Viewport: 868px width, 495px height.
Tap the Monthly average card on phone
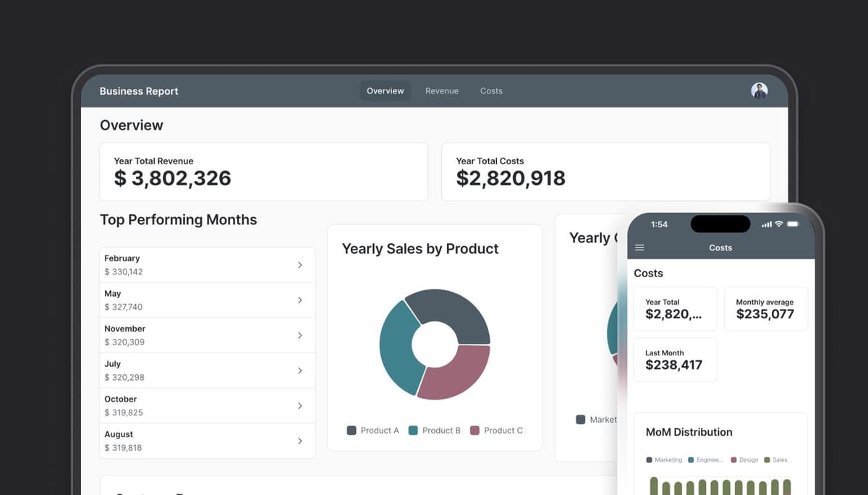[x=765, y=309]
